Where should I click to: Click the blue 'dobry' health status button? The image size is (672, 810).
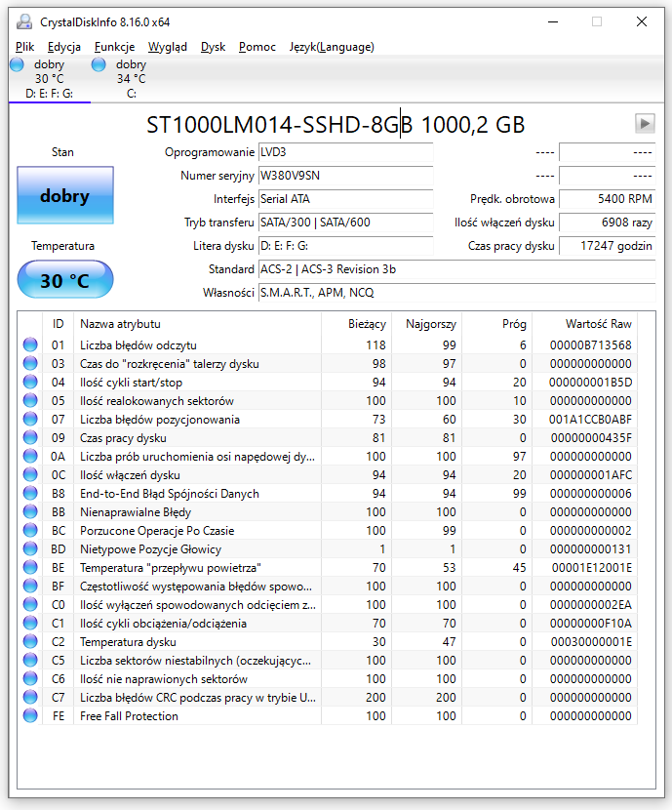pos(65,195)
